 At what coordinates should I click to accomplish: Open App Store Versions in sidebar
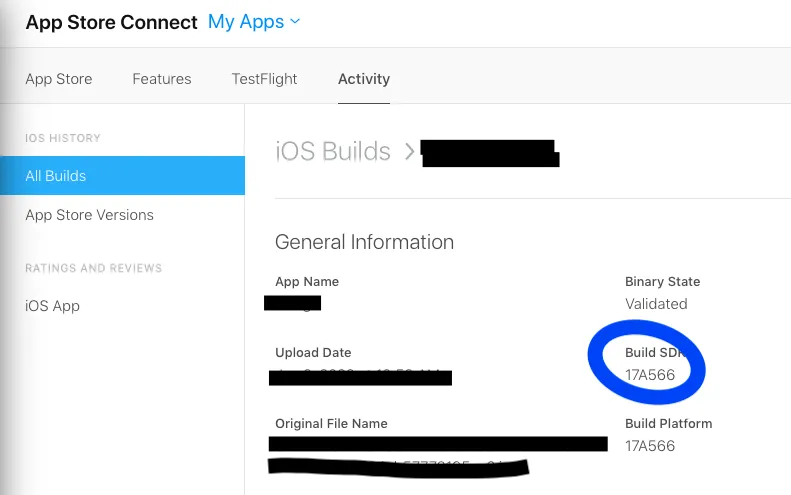click(89, 215)
